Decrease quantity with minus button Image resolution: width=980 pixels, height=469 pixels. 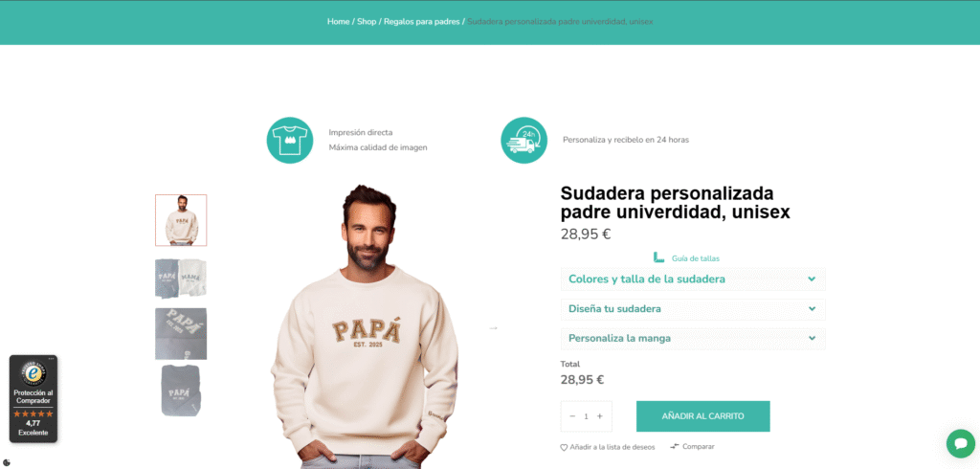pos(572,416)
